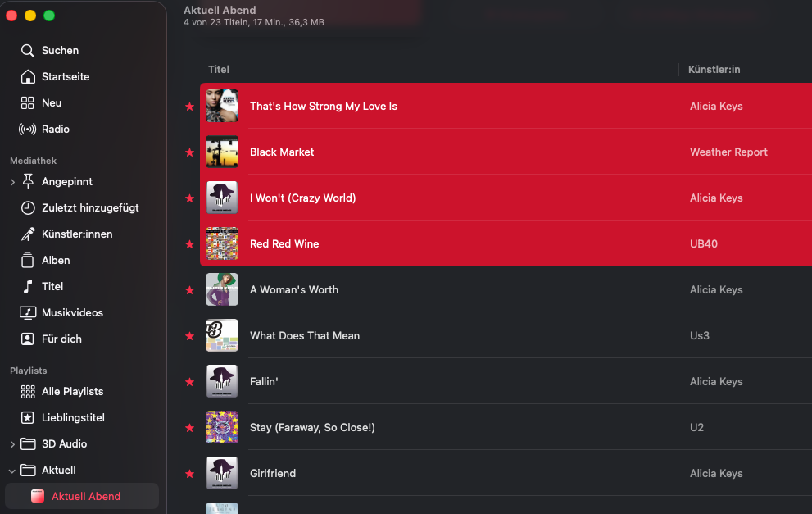The height and width of the screenshot is (514, 812).
Task: Collapse the Aktuell folder
Action: [12, 471]
